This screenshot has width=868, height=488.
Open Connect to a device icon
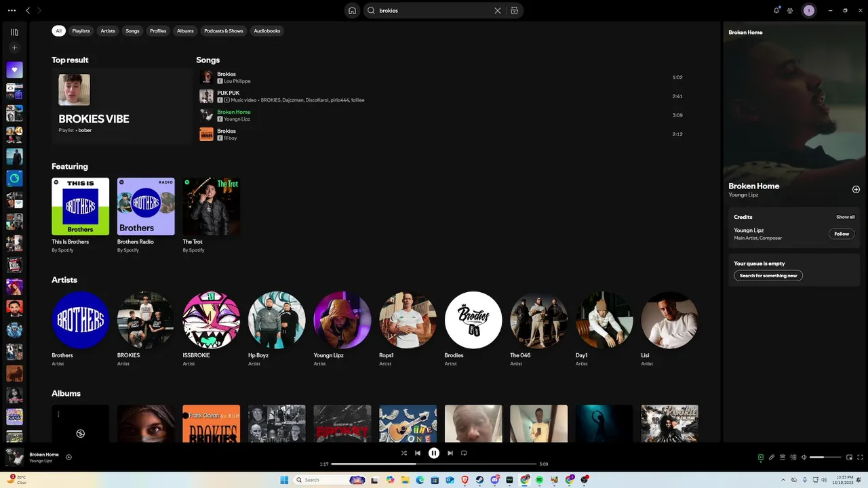(793, 457)
